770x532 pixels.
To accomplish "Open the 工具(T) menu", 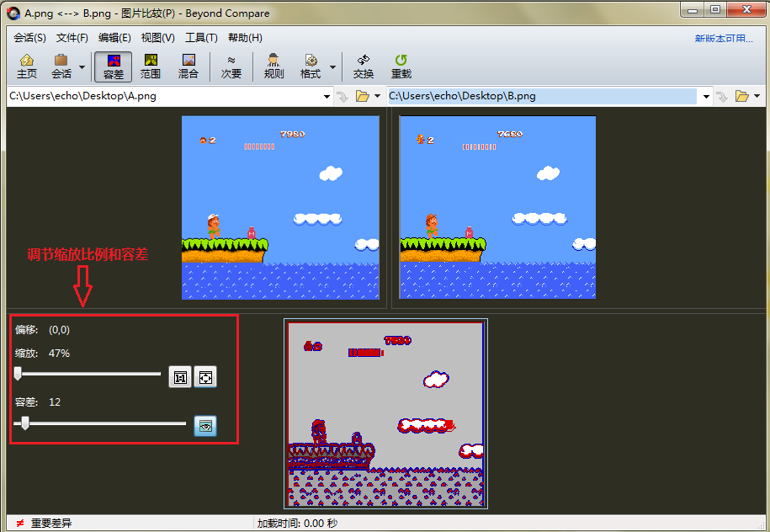I will pos(201,38).
